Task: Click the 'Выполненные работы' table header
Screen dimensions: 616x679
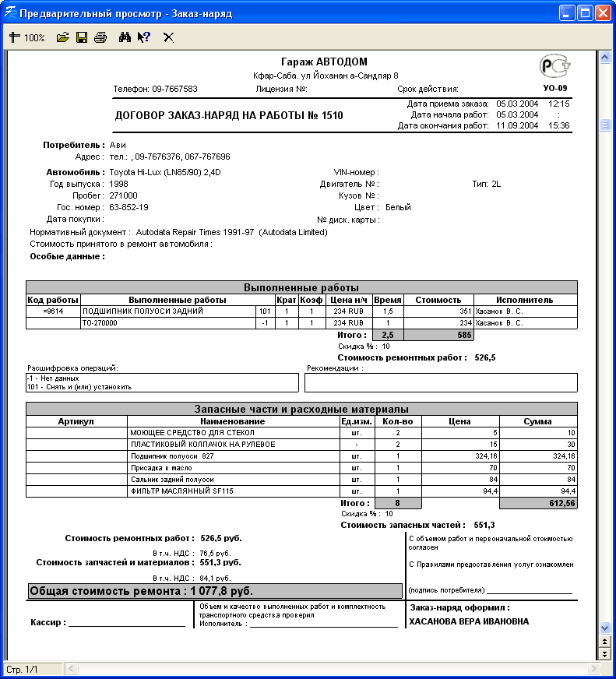Action: tap(301, 287)
